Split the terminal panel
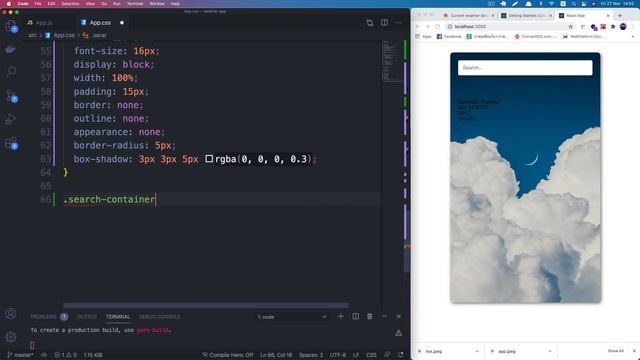The width and height of the screenshot is (640, 360). click(x=356, y=316)
